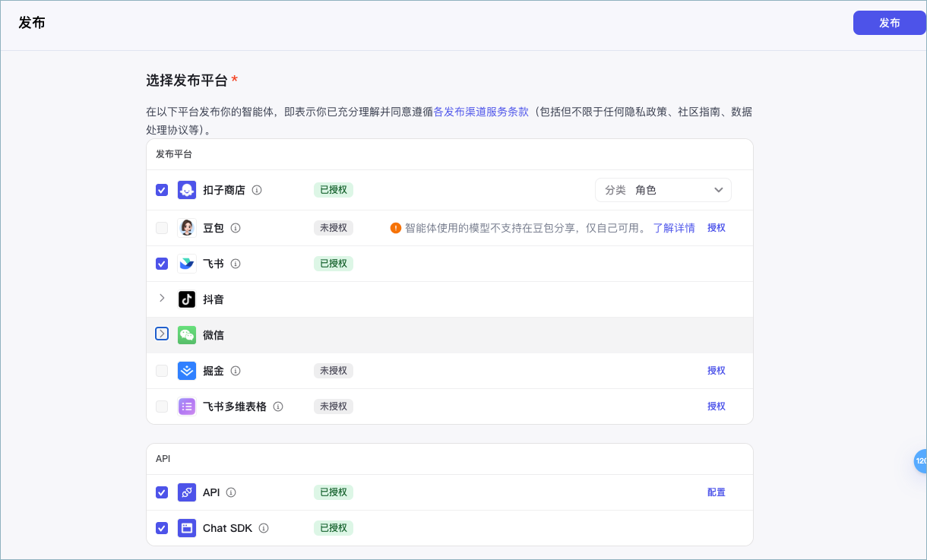Click the API section header

tap(163, 459)
